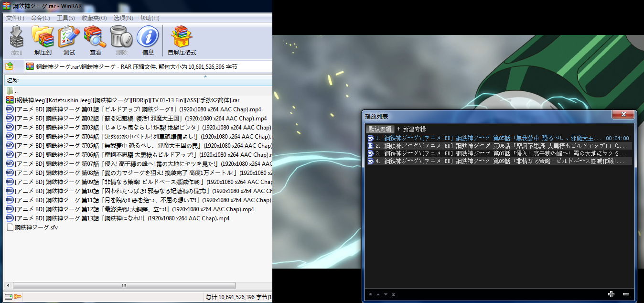Click the key password icon in status bar
The image size is (644, 303).
click(18, 297)
